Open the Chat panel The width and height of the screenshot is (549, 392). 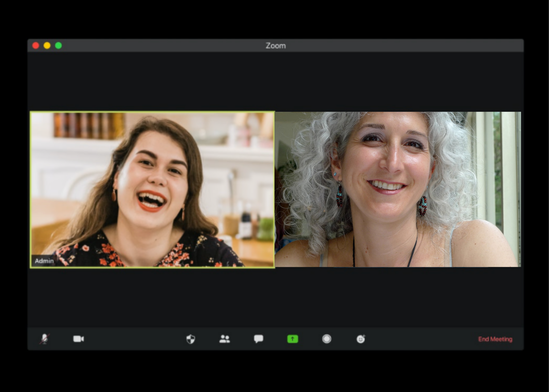click(x=259, y=339)
